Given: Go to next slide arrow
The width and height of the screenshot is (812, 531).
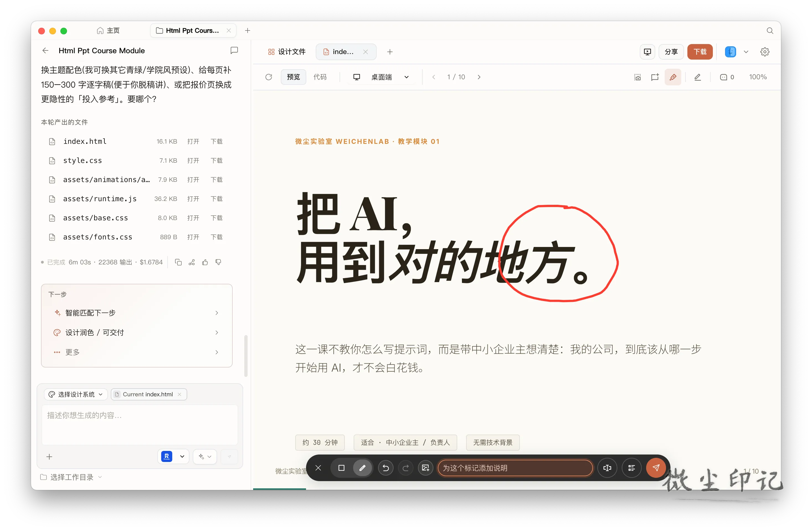Looking at the screenshot, I should pyautogui.click(x=479, y=77).
